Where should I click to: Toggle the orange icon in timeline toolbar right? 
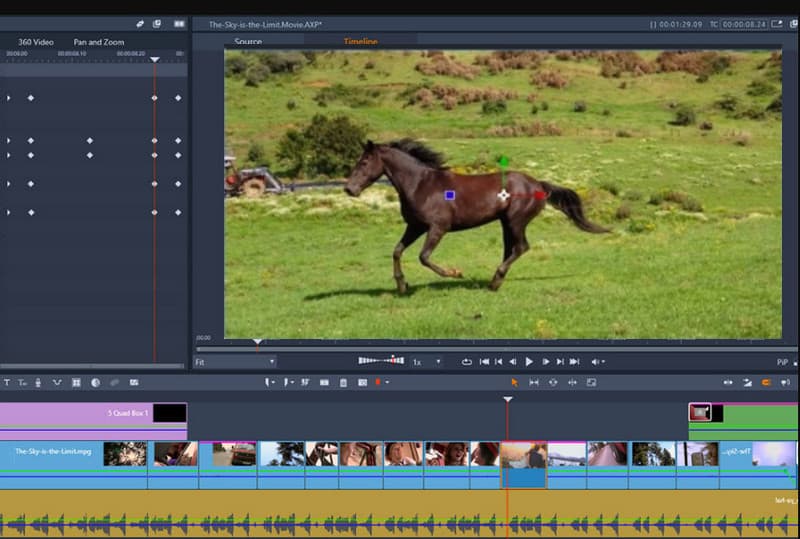point(766,382)
